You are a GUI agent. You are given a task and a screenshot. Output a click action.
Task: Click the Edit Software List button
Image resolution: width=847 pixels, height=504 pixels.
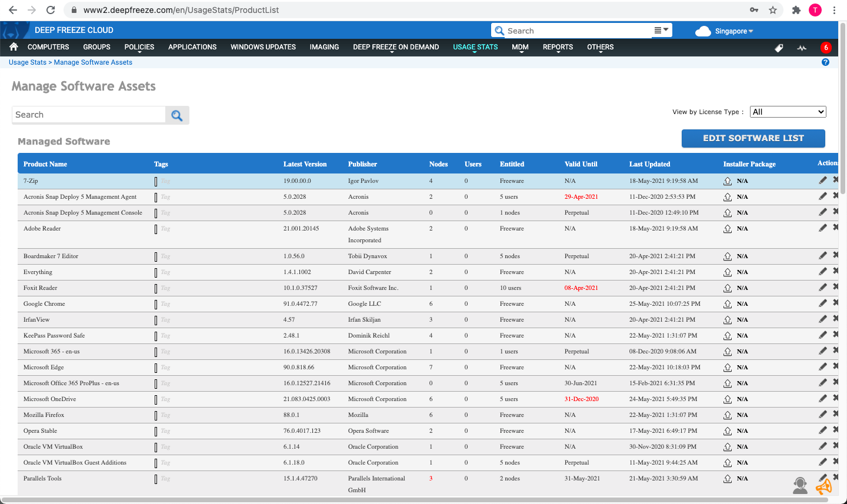pyautogui.click(x=753, y=138)
